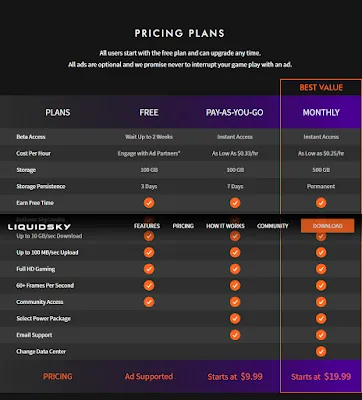Click the orange Download button
The width and height of the screenshot is (362, 400).
point(327,226)
